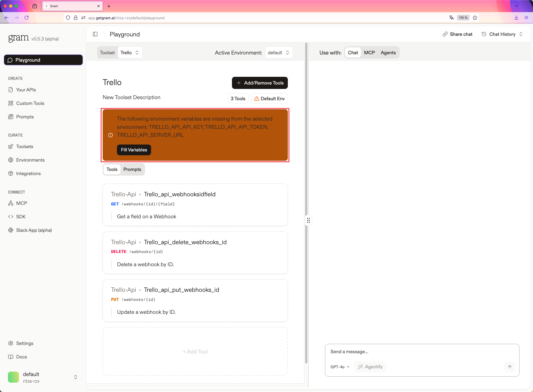
Task: Open the Trello_api_put_webhooks_id tool card
Action: [195, 301]
